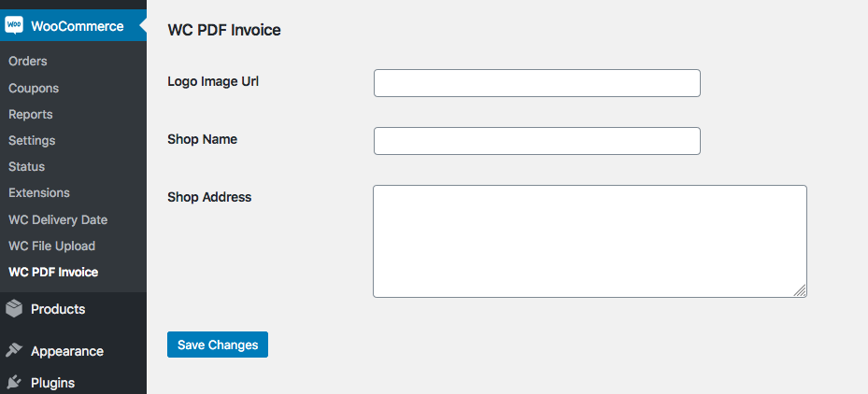Click the Products box icon
Image resolution: width=868 pixels, height=394 pixels.
(14, 309)
